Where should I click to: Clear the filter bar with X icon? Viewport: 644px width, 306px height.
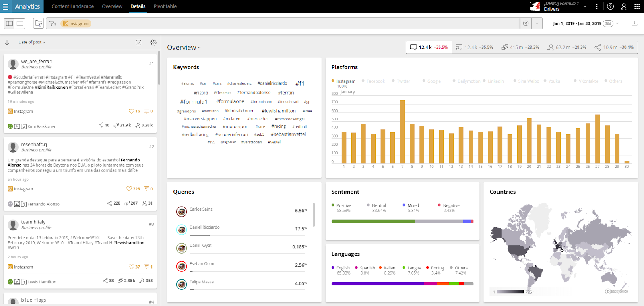pyautogui.click(x=526, y=23)
